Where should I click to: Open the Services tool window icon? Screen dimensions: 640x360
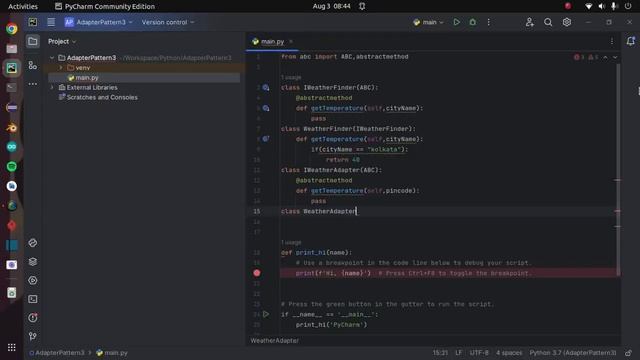[33, 280]
